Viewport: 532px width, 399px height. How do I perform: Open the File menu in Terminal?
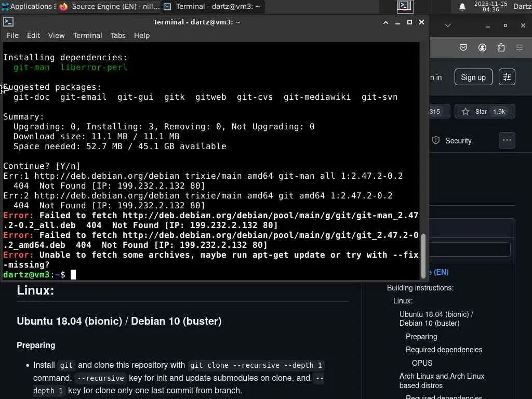coord(12,35)
